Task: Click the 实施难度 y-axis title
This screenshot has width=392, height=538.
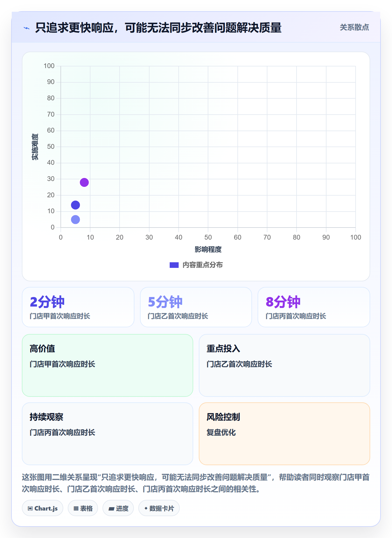Action: (x=35, y=147)
